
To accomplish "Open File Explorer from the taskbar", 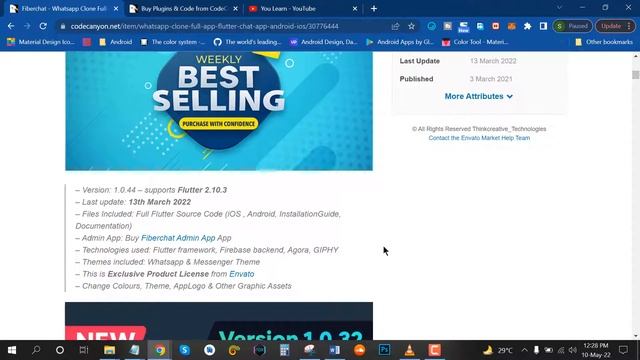I will click(x=109, y=350).
